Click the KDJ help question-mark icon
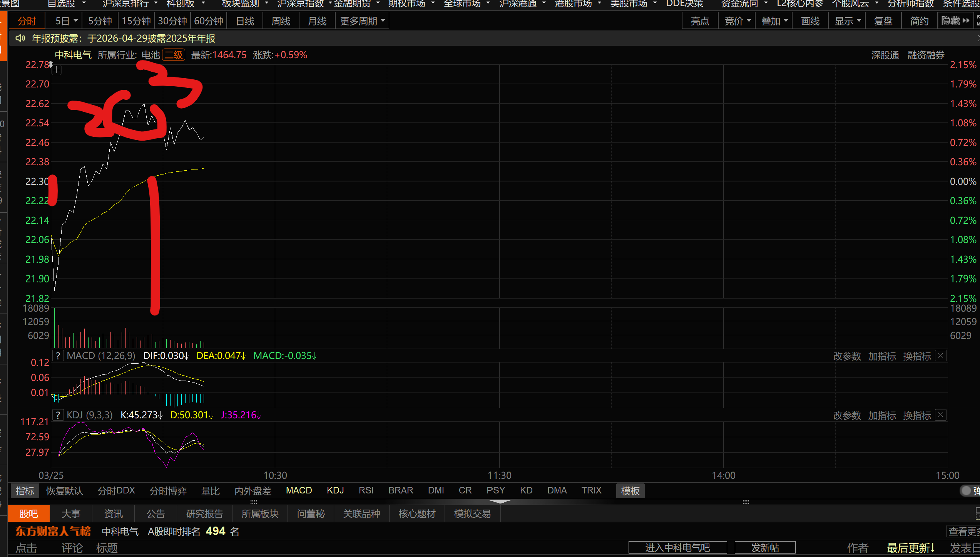 tap(58, 415)
